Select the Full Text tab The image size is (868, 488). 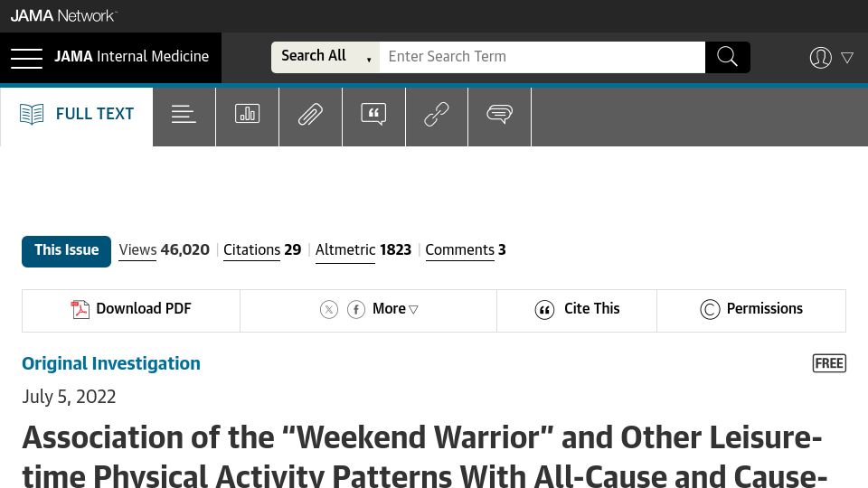[77, 115]
